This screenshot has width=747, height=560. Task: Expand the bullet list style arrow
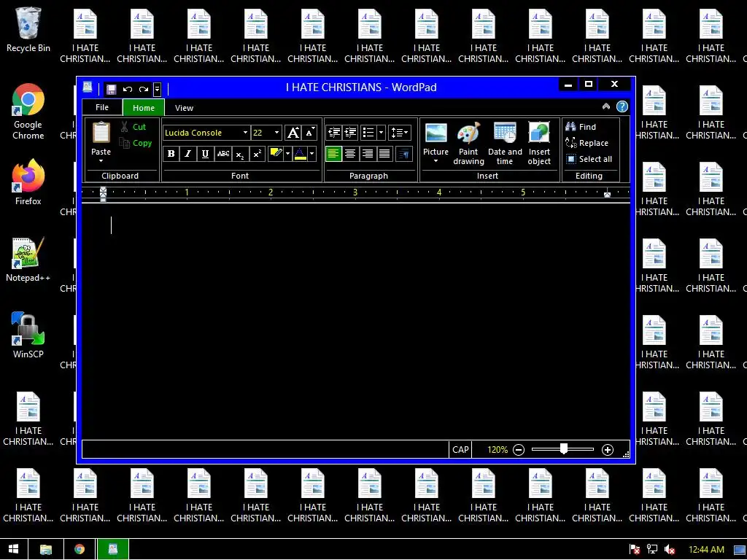381,133
